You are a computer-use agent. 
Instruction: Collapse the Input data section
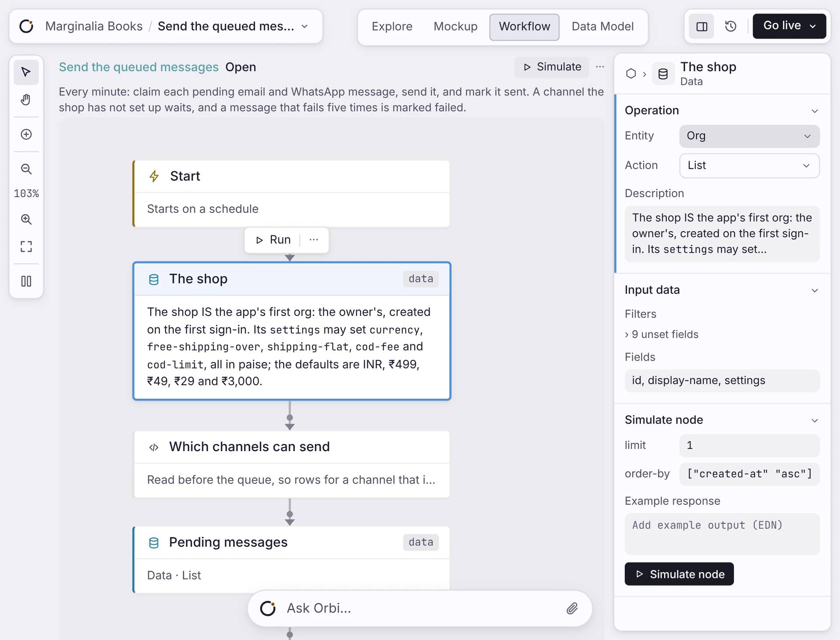coord(815,290)
